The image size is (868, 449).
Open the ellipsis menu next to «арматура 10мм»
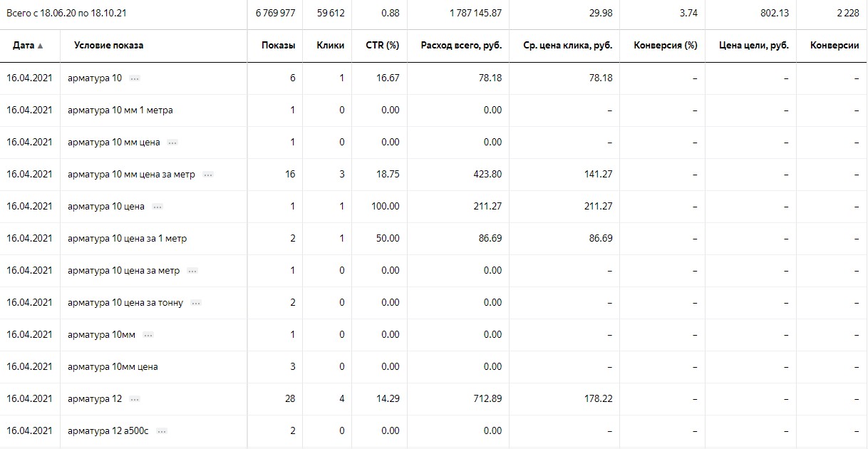pyautogui.click(x=148, y=335)
